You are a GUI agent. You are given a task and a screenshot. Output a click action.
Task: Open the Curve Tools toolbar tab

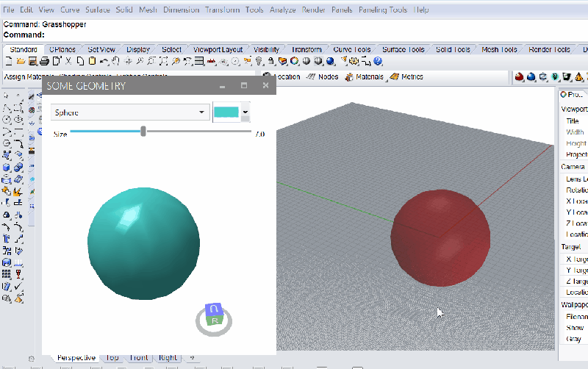(352, 49)
